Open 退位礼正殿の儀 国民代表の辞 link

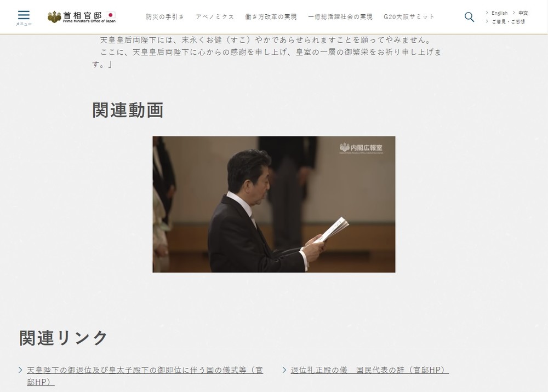[x=369, y=371]
